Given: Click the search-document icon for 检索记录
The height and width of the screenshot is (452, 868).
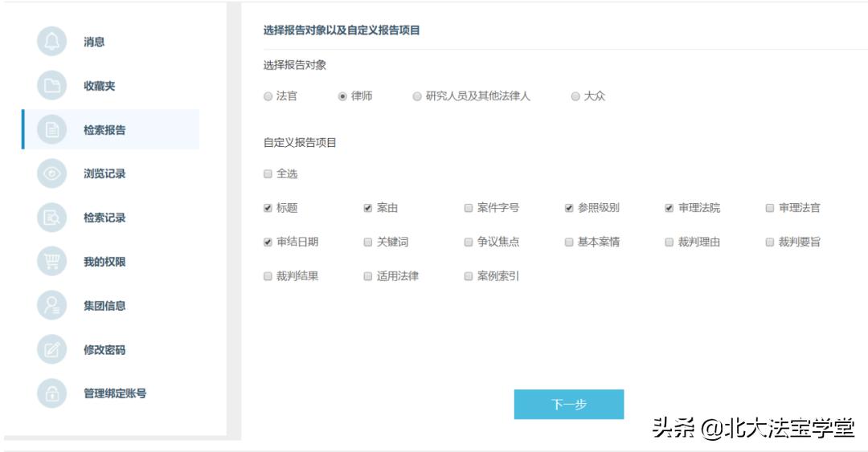Looking at the screenshot, I should click(x=51, y=218).
